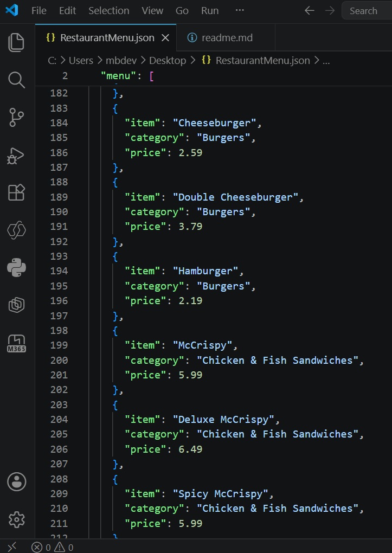
Task: Open the Selection menu
Action: (108, 11)
